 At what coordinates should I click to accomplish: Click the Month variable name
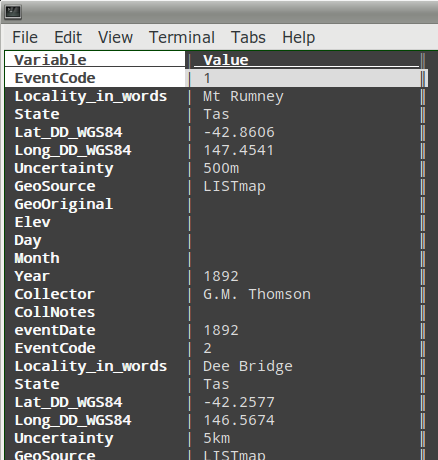click(37, 258)
